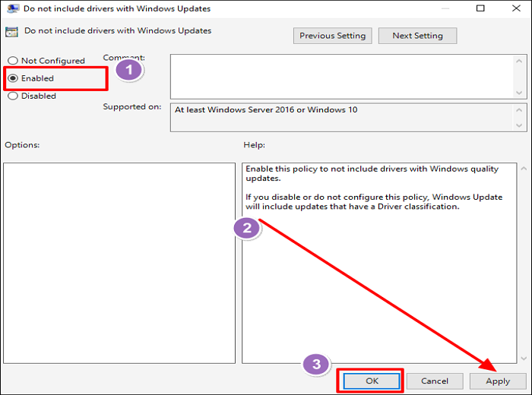Close the policy dialog window
532x395 pixels.
[x=516, y=8]
